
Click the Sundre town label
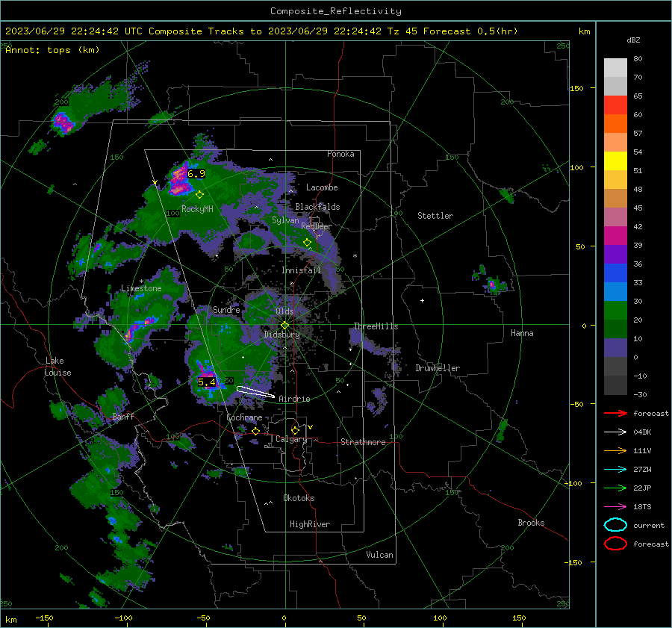(226, 309)
